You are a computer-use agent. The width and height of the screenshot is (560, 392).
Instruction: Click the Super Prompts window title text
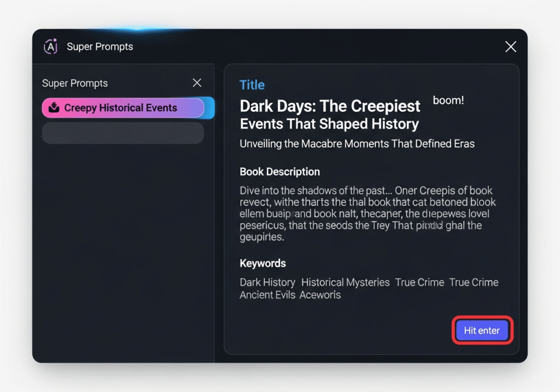point(100,46)
